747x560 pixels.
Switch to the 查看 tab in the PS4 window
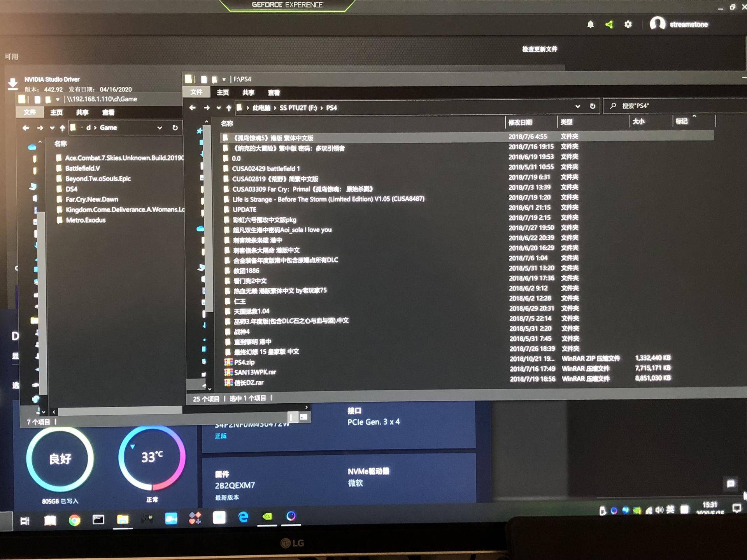point(274,93)
